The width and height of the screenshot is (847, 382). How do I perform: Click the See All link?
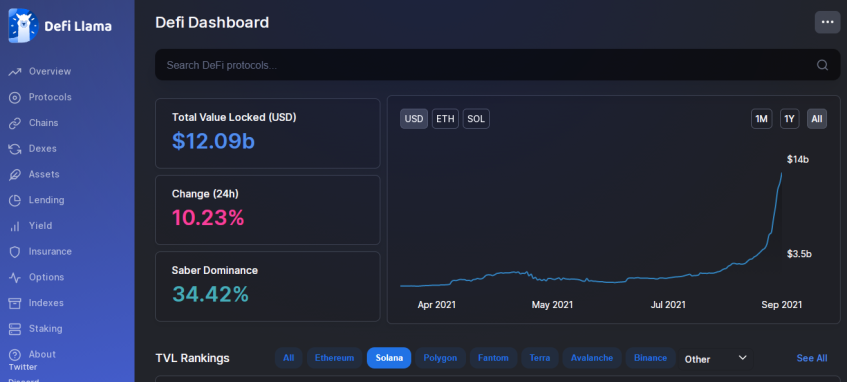[811, 358]
